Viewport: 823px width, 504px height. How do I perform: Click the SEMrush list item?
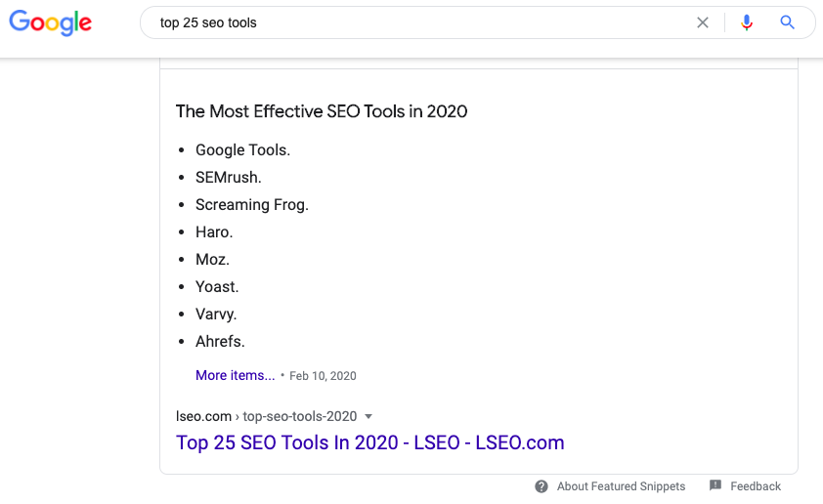229,177
